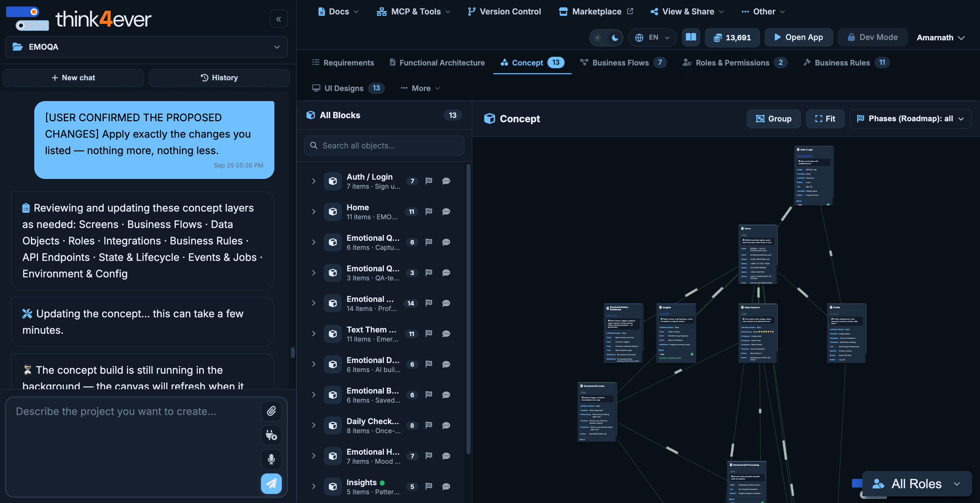This screenshot has width=980, height=503.
Task: Open the Other menu
Action: tap(763, 11)
